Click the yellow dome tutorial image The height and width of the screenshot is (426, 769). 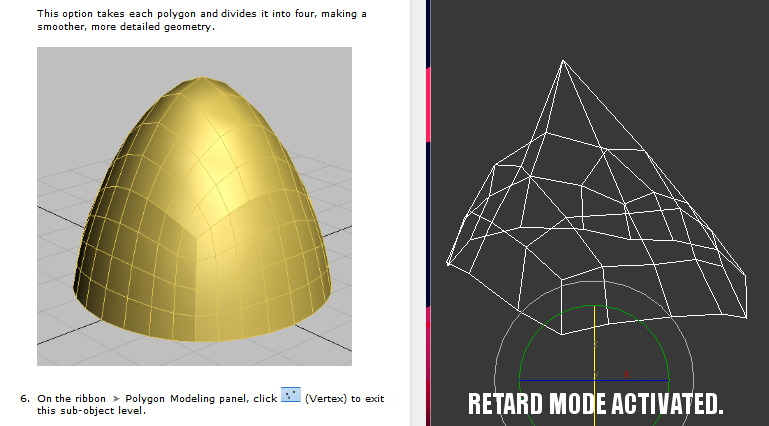[194, 206]
